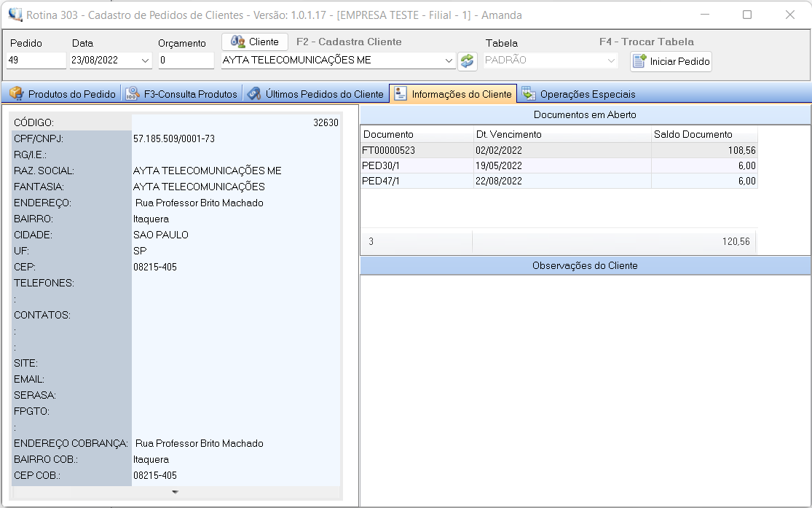Sort by the Saldo Documento column header
This screenshot has width=812, height=508.
[704, 134]
